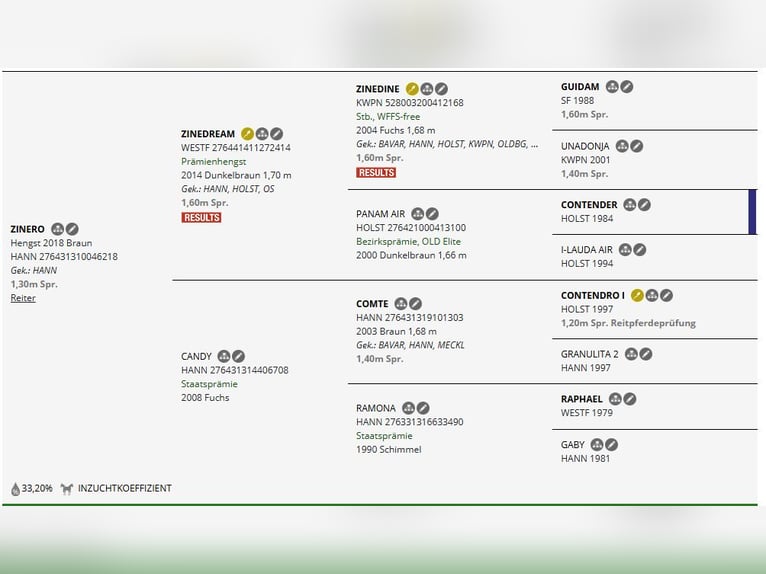Click the droplet icon beside 33,20%
Screen dimensions: 766x574
(x=15, y=489)
